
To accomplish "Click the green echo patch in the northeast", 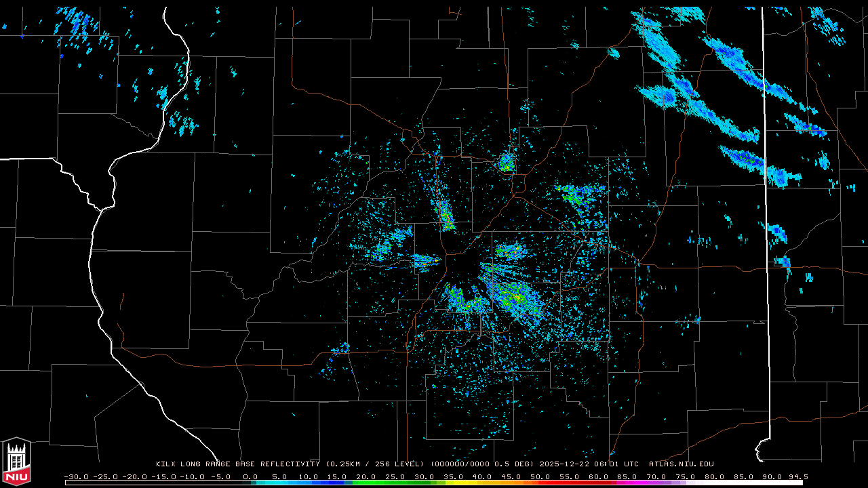I will (x=575, y=197).
